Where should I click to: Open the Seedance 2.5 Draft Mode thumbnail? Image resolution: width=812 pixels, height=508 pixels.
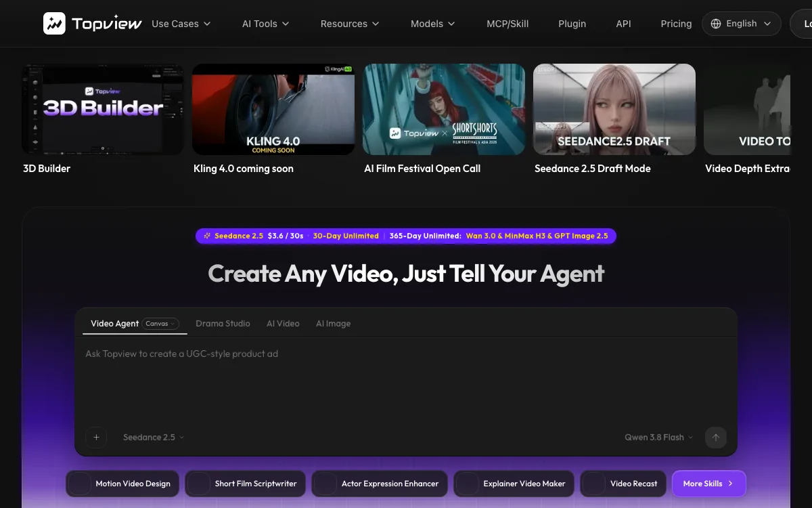[614, 110]
